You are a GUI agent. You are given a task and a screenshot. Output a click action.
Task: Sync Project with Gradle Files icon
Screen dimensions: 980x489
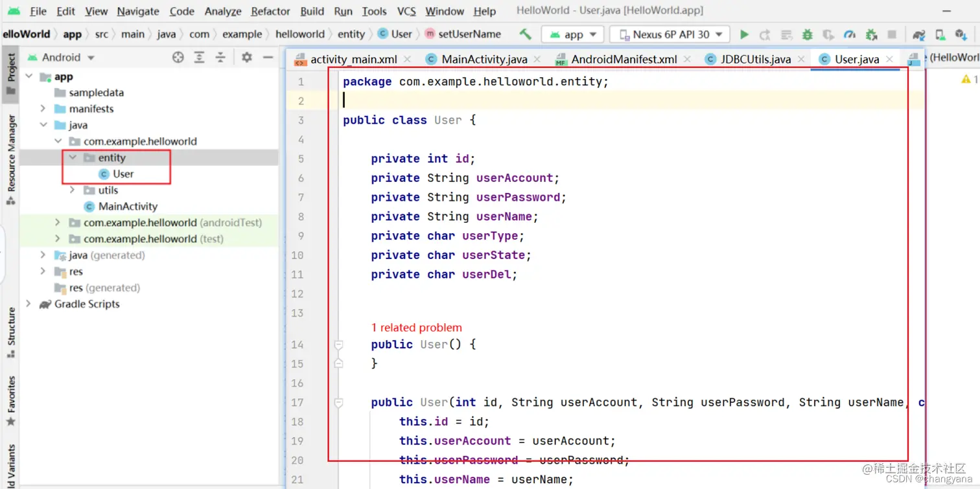(x=919, y=34)
